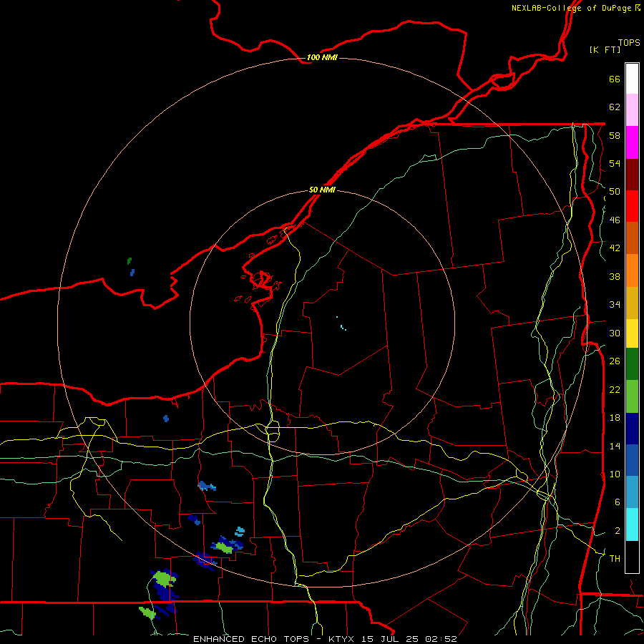
Task: Click the '42' legend value
Action: tap(615, 248)
